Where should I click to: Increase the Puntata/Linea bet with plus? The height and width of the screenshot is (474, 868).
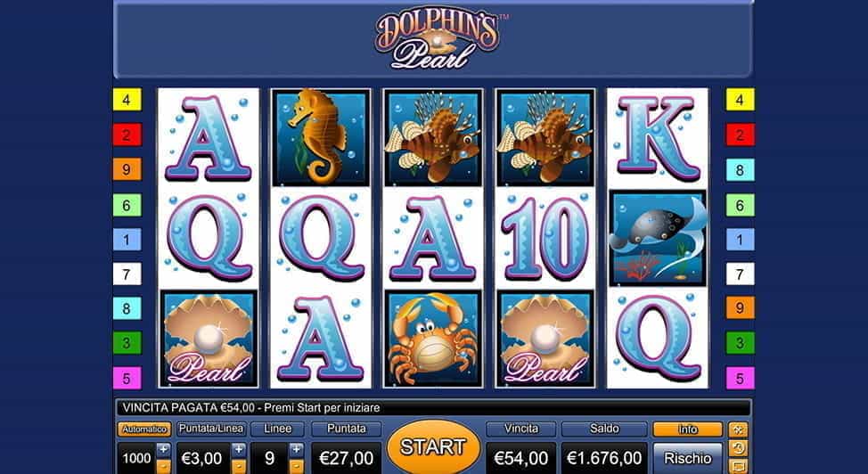pos(239,449)
